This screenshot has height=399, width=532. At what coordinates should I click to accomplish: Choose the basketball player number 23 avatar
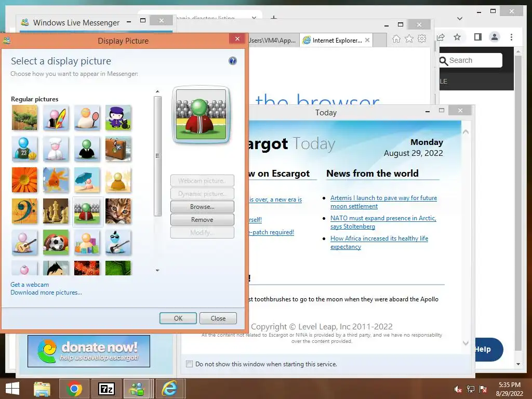[24, 149]
